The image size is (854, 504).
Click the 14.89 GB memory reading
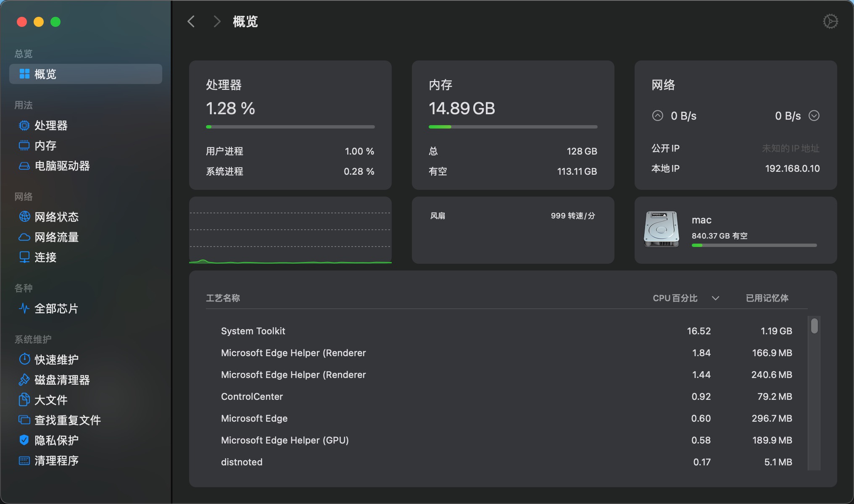coord(462,108)
